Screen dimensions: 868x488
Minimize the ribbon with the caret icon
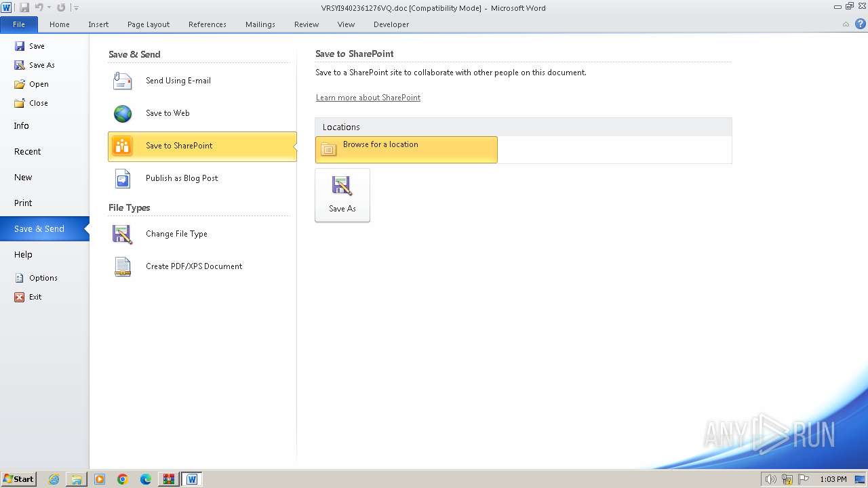(846, 24)
